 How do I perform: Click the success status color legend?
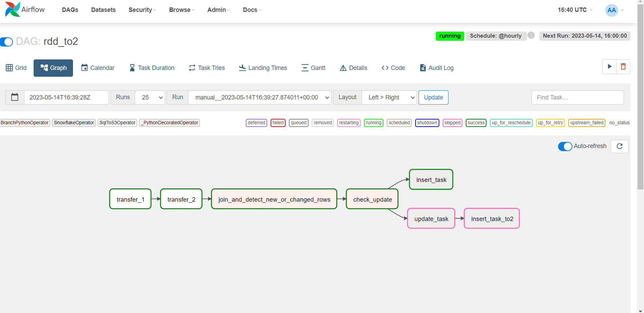tap(476, 123)
